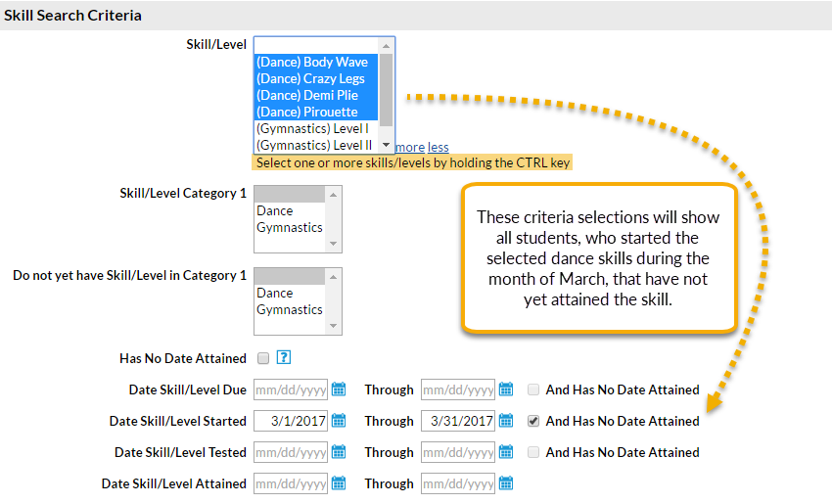Select (Dance) Demi Plie in Skill/Level list

pyautogui.click(x=316, y=96)
